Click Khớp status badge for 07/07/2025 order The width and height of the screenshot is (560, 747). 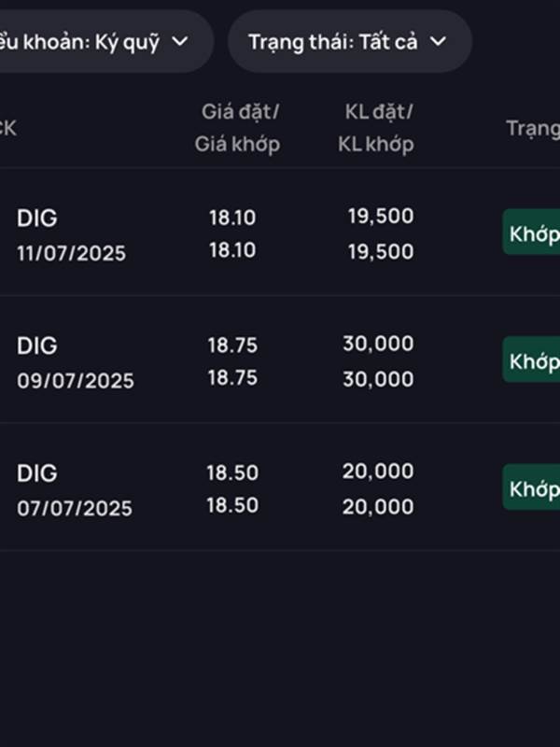531,487
